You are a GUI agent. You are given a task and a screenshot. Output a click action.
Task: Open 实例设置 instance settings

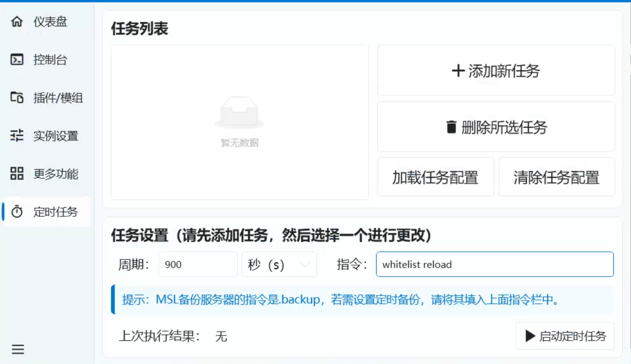(x=46, y=136)
